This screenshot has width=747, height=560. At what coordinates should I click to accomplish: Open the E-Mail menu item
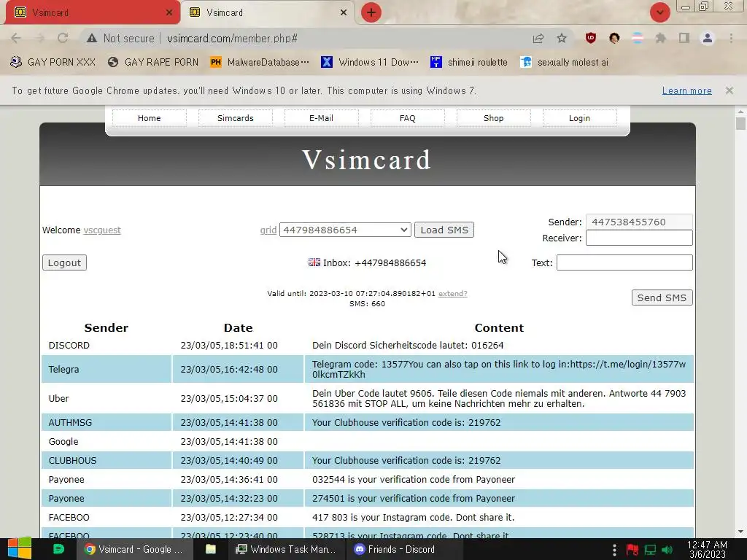[321, 118]
